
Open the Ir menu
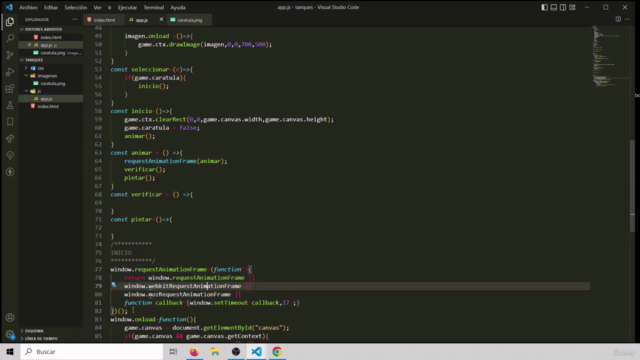click(x=109, y=7)
